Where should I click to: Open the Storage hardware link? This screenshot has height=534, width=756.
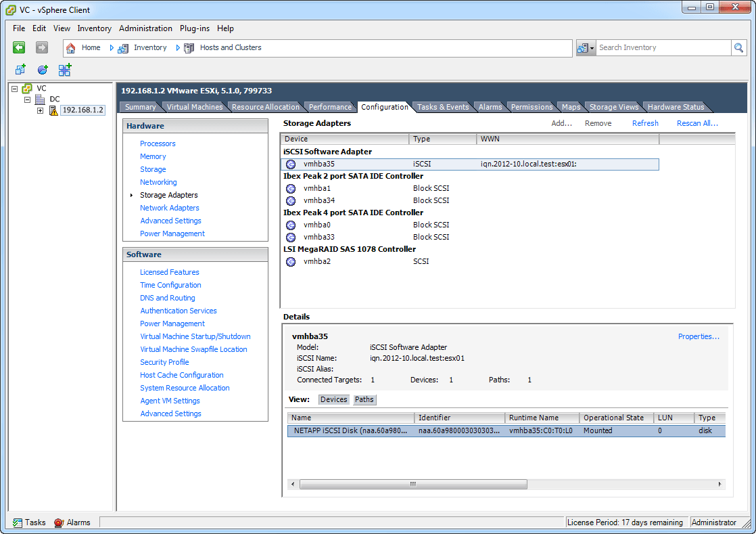[x=153, y=169]
